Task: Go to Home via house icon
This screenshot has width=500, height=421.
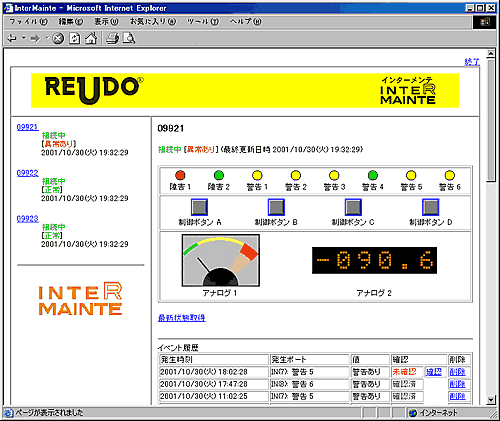Action: (91, 39)
